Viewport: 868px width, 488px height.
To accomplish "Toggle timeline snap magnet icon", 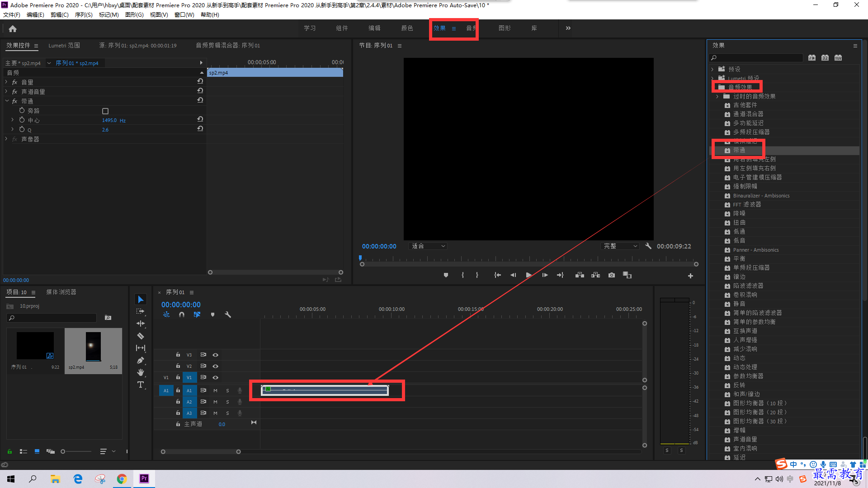I will click(x=182, y=314).
